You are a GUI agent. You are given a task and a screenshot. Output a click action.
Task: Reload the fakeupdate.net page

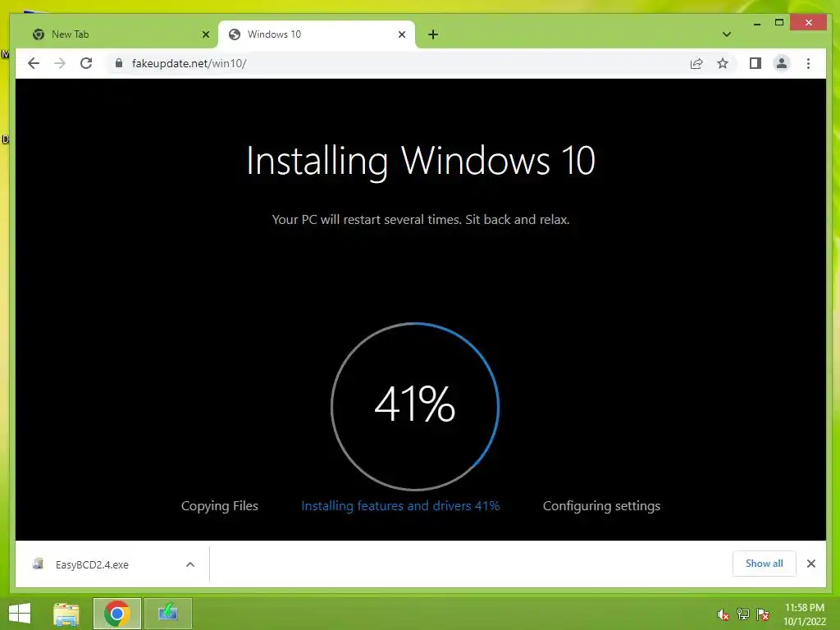(85, 63)
